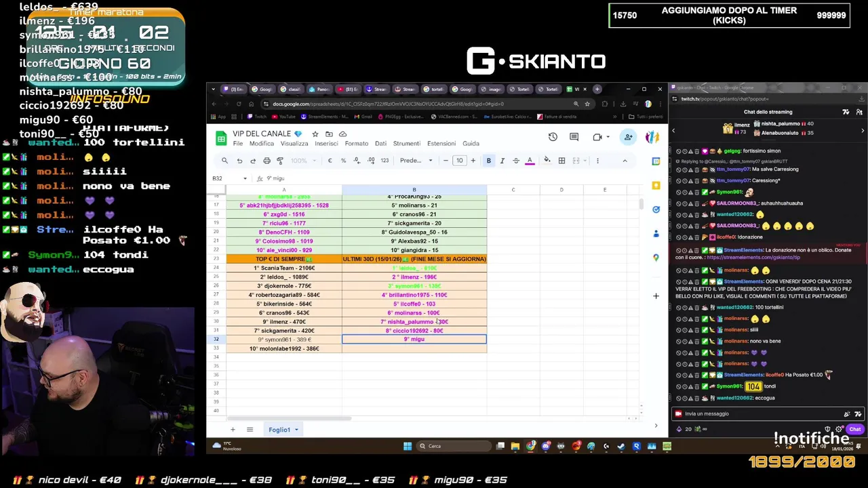Open Contacts in side panel
The width and height of the screenshot is (868, 488).
[x=656, y=234]
